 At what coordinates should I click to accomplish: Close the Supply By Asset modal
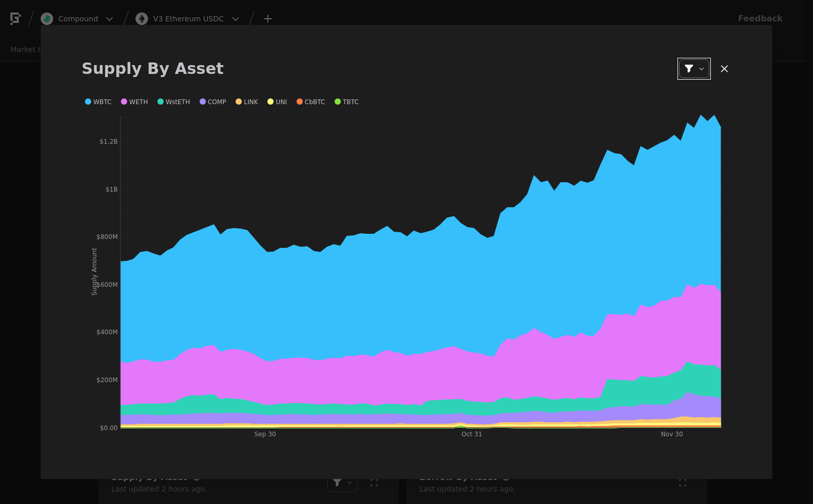tap(724, 69)
